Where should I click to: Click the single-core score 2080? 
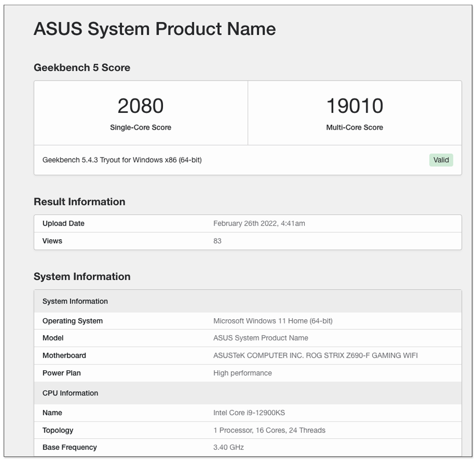[141, 106]
